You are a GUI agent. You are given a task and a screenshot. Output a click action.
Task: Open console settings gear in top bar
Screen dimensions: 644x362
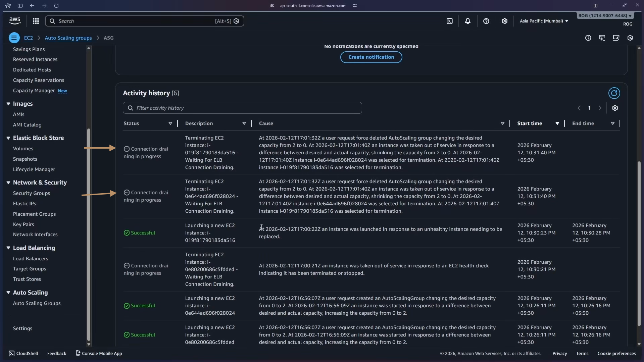tap(504, 21)
